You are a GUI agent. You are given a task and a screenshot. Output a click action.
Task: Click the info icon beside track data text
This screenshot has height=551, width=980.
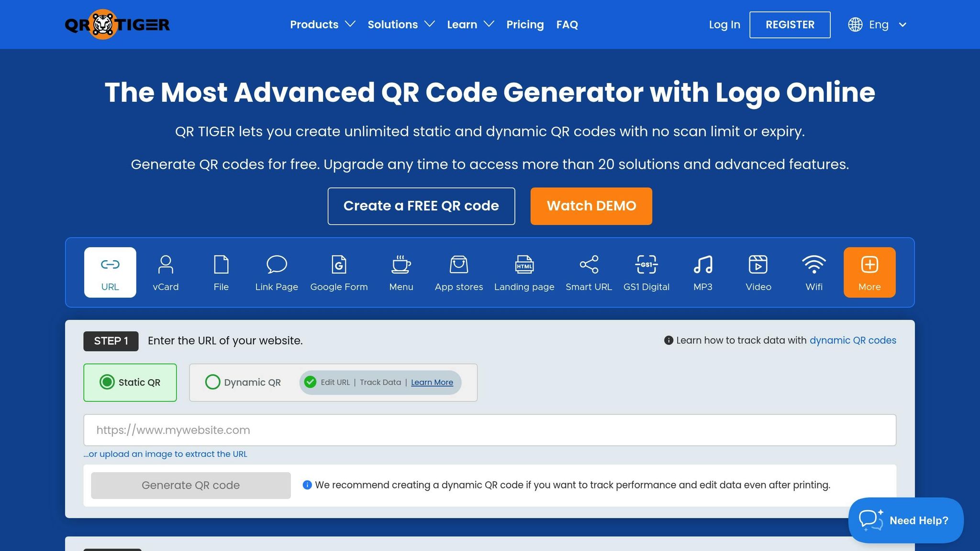click(x=668, y=341)
